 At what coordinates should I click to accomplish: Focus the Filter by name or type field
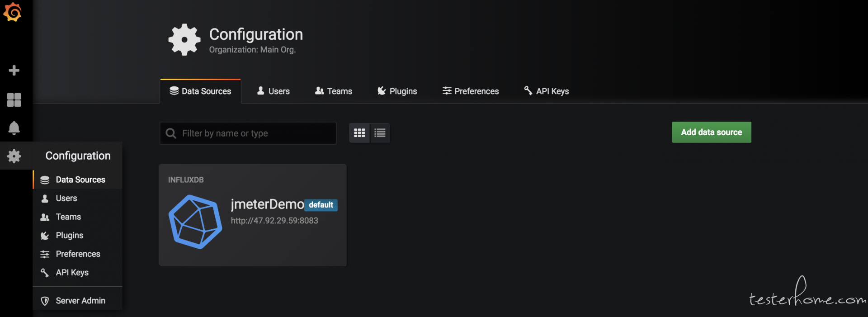(255, 133)
